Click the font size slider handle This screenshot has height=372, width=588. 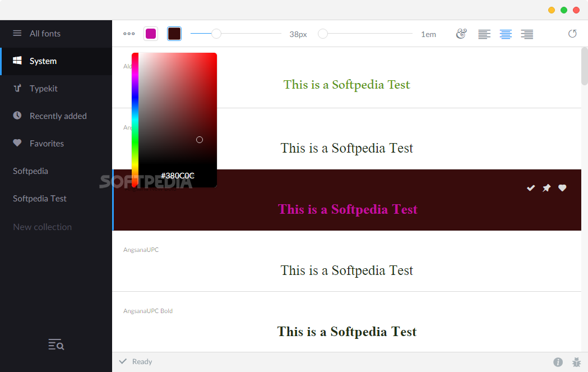pyautogui.click(x=216, y=34)
